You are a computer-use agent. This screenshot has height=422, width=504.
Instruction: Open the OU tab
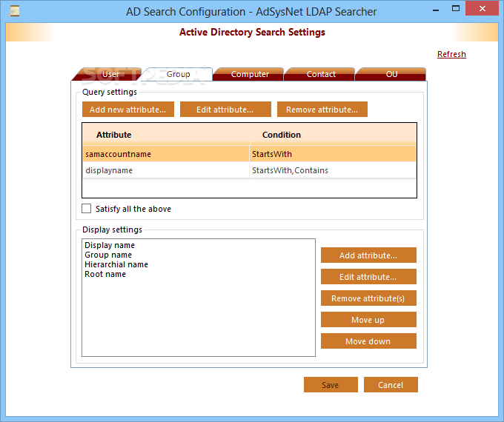point(391,74)
